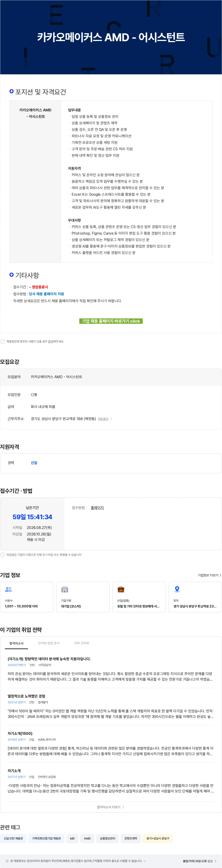The width and height of the screenshot is (222, 868).
Task: Click the location pin icon for 위치
Action: pyautogui.click(x=177, y=589)
